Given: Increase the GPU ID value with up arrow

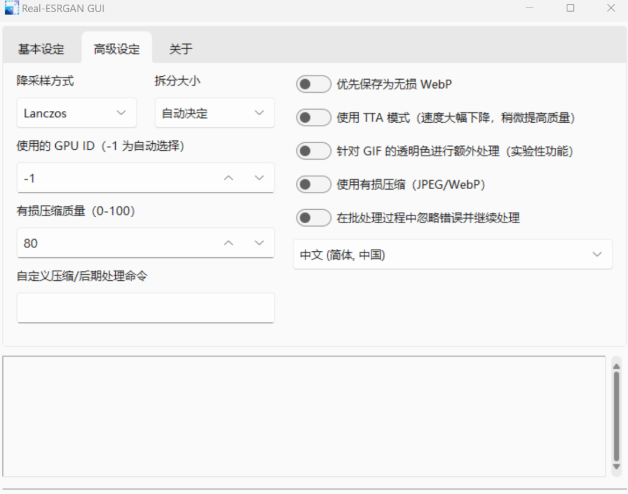Looking at the screenshot, I should point(228,178).
